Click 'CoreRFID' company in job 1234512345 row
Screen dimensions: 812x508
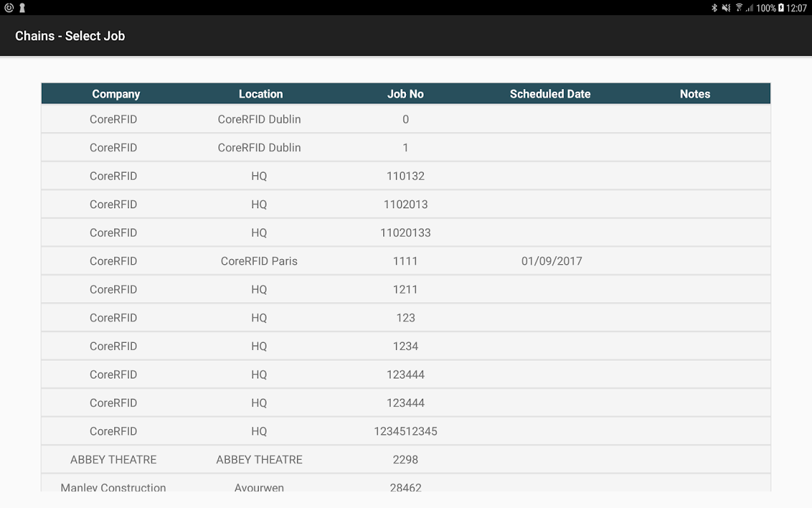point(114,431)
